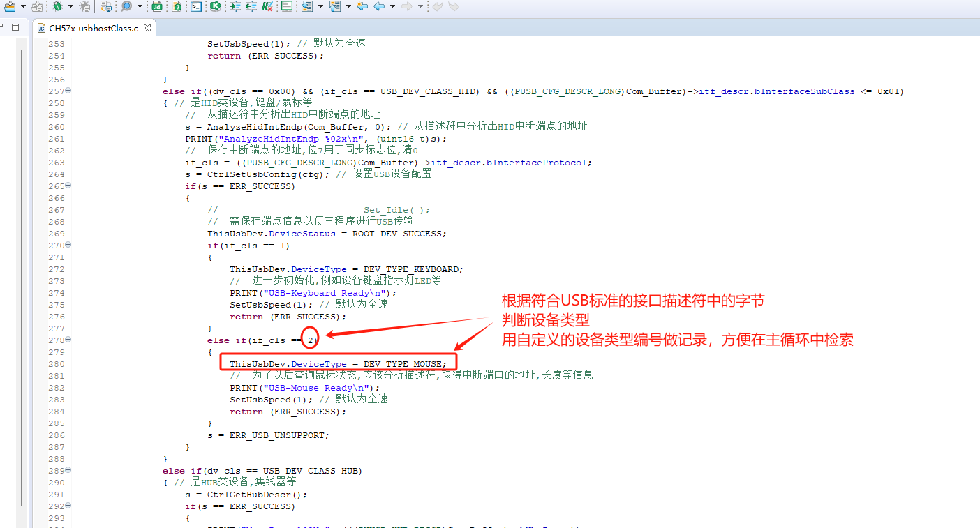Click the Back navigation arrow

(x=379, y=6)
